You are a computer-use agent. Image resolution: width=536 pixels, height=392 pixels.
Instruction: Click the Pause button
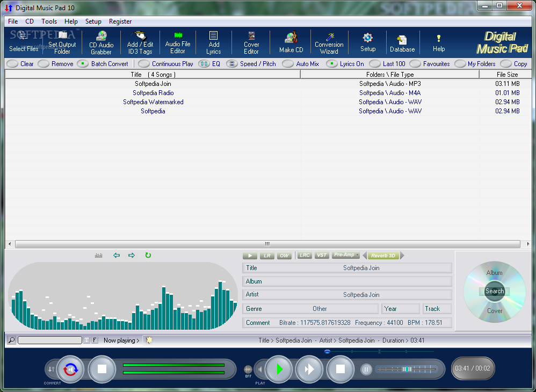tap(366, 369)
